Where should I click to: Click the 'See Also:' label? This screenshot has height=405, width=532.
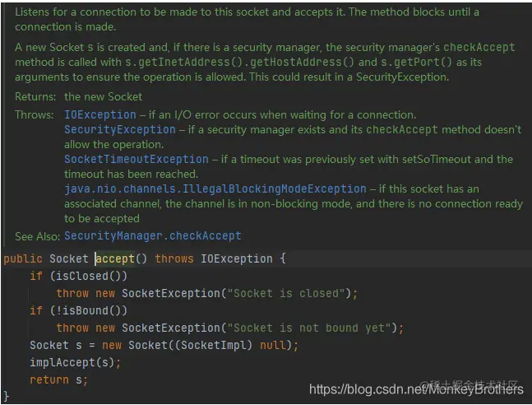(37, 236)
